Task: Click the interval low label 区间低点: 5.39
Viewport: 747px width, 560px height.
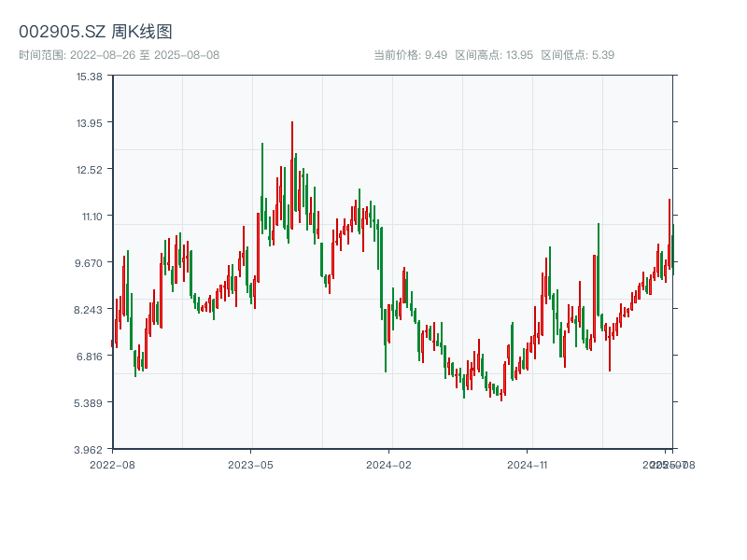Action: tap(578, 55)
